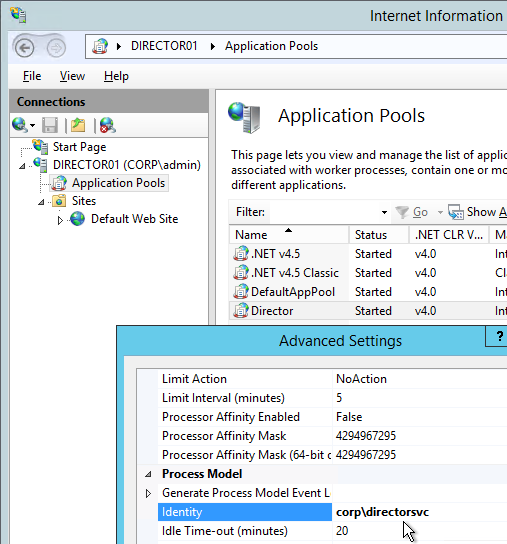Click the Start Page tree icon
The width and height of the screenshot is (507, 544).
click(x=41, y=147)
